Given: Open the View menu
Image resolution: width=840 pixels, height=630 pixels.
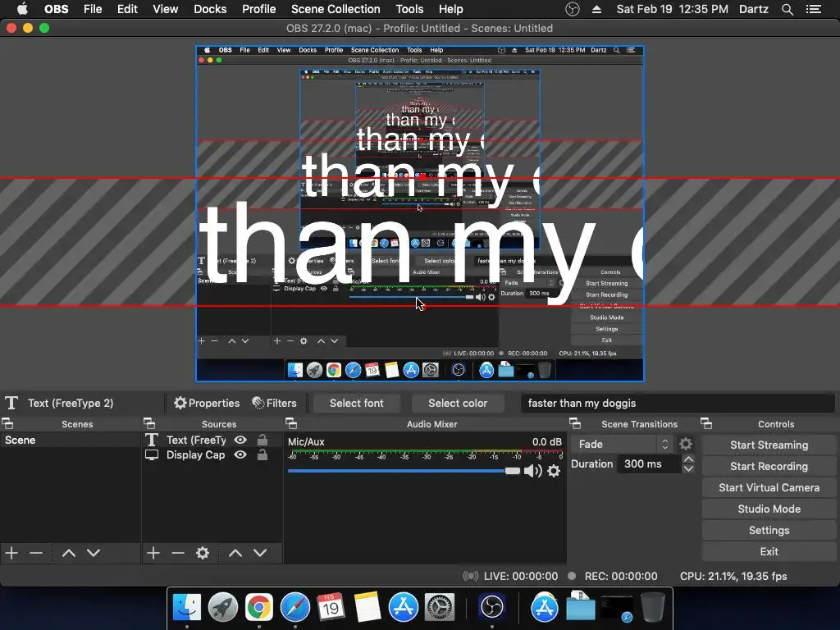Looking at the screenshot, I should coord(165,9).
